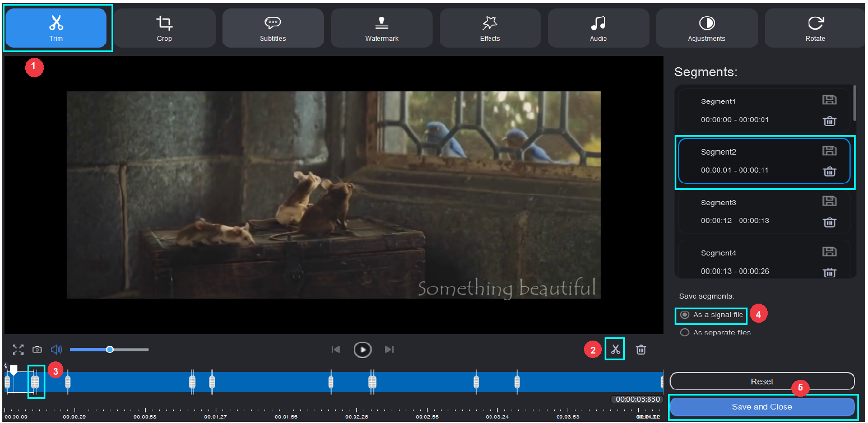Play the video preview
The height and width of the screenshot is (423, 868).
click(363, 350)
